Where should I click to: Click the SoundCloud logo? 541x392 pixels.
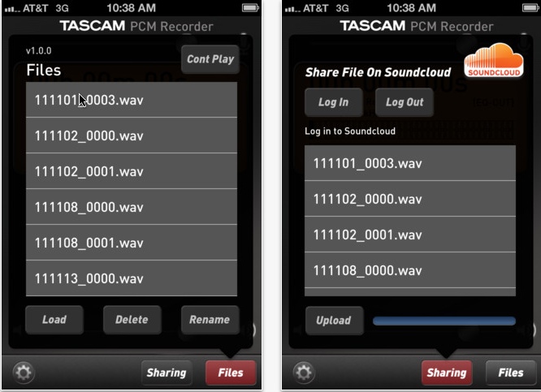point(494,60)
